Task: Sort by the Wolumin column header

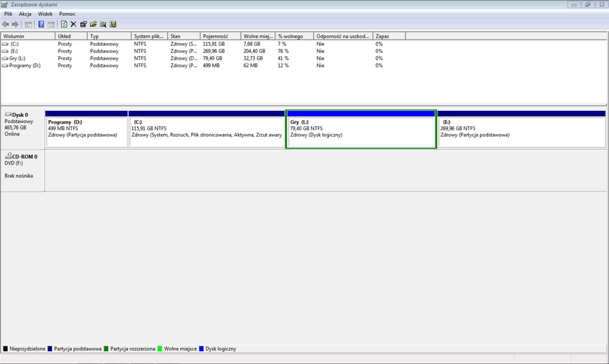Action: click(x=28, y=36)
